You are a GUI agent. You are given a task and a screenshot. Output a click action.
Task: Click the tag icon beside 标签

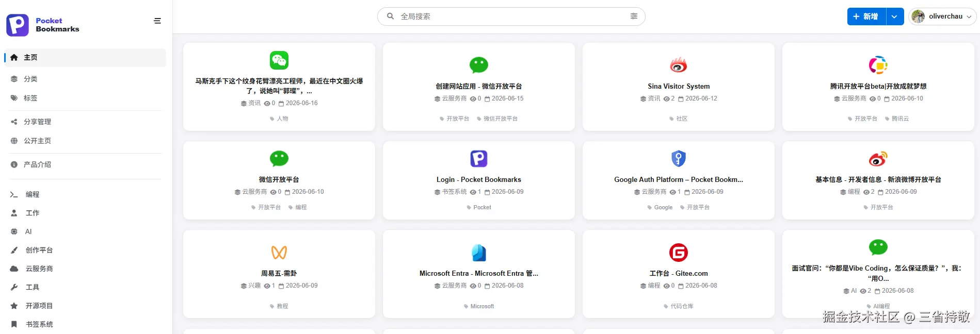[14, 98]
